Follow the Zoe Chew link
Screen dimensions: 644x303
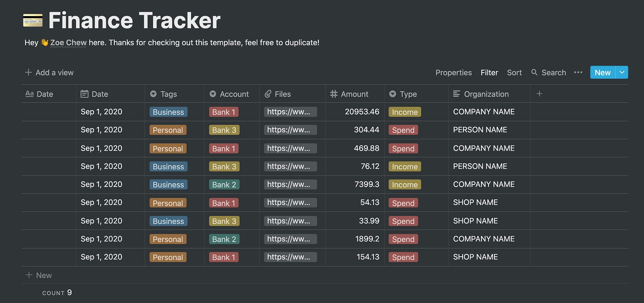(68, 43)
